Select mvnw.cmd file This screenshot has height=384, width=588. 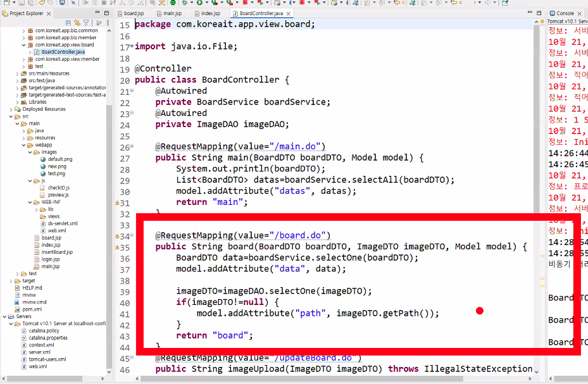30,302
